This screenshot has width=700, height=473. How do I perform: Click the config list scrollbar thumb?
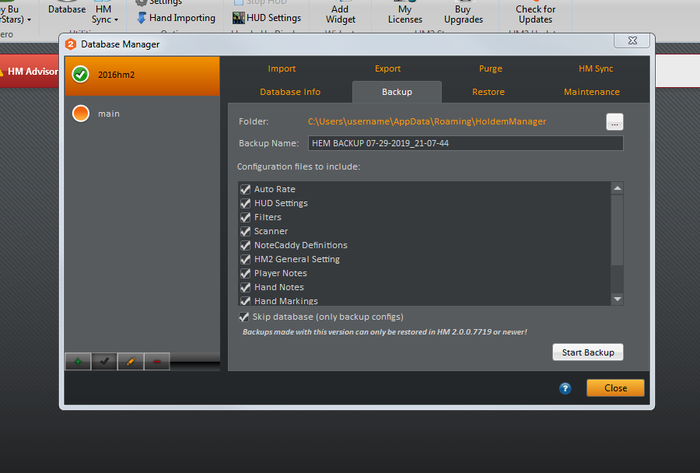617,230
